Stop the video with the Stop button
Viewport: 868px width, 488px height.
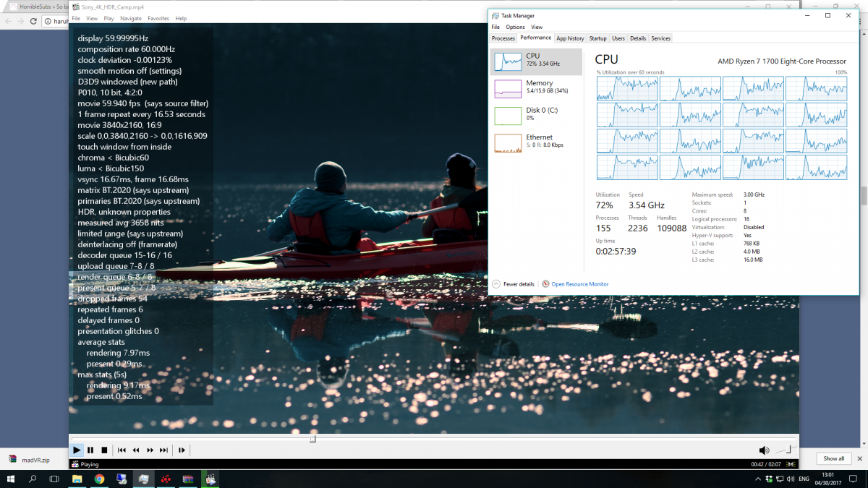tap(104, 450)
